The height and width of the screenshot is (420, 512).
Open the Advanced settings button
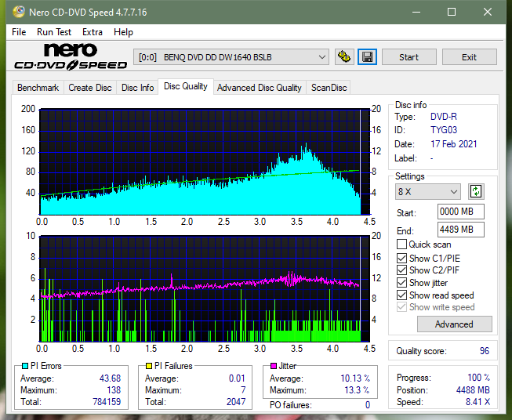[454, 324]
